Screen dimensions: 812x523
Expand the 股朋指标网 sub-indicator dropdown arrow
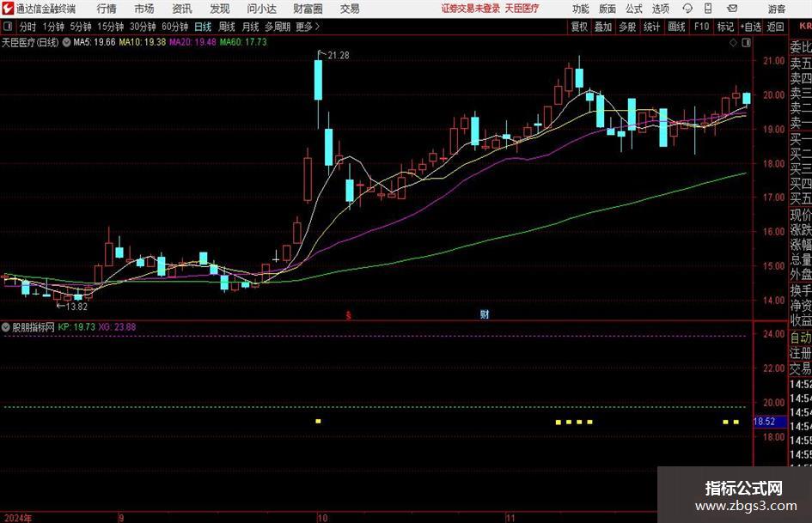[x=6, y=326]
